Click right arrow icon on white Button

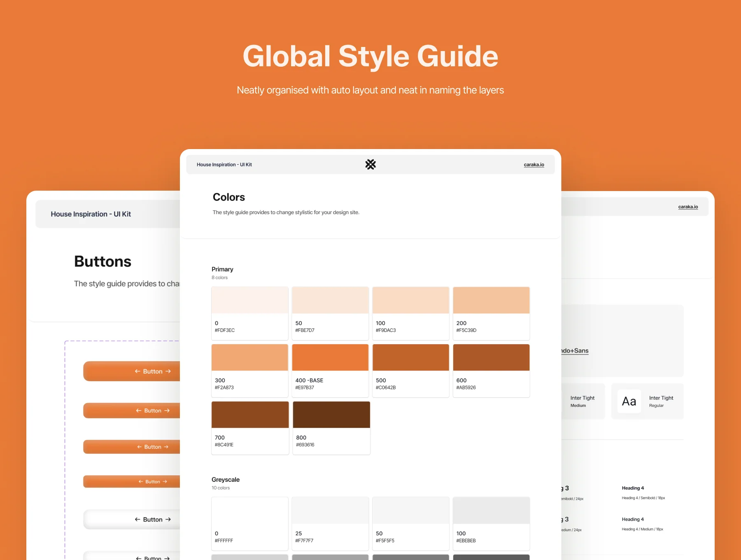point(168,520)
